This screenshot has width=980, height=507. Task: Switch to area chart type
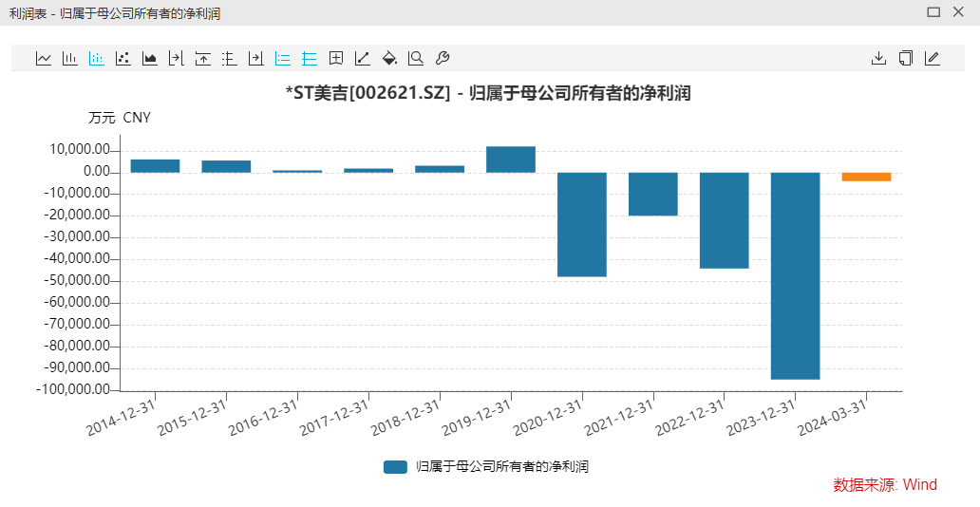pos(149,58)
